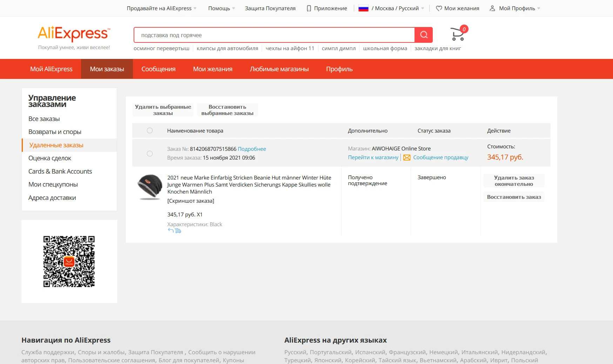Open Оценка сделок in the sidebar

pos(50,158)
